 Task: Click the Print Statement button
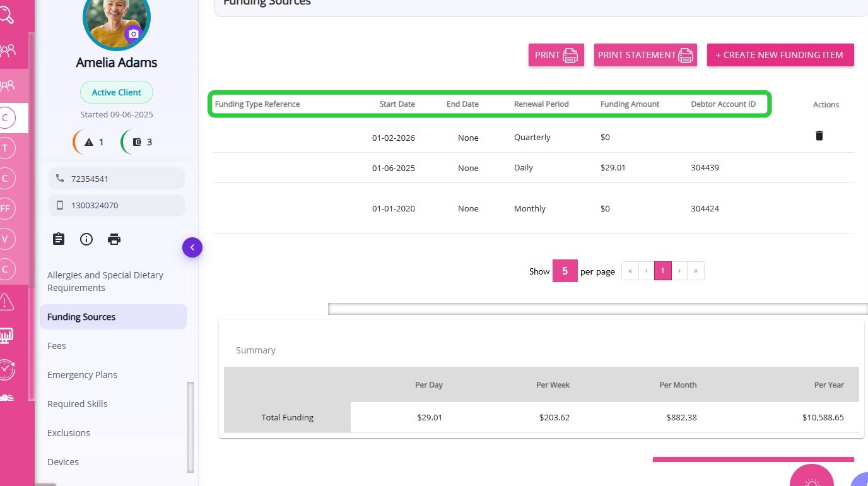point(645,55)
